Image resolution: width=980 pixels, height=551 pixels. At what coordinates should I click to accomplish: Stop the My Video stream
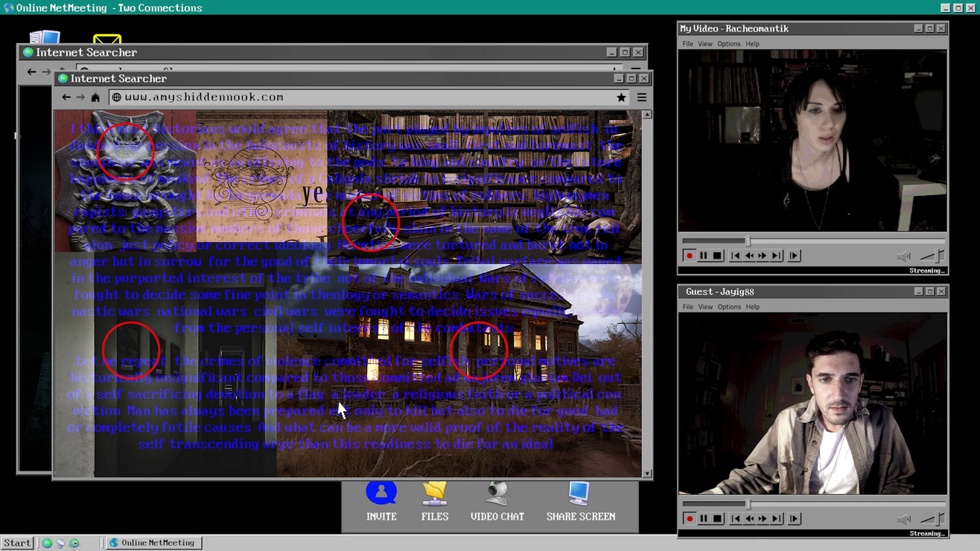pos(717,256)
